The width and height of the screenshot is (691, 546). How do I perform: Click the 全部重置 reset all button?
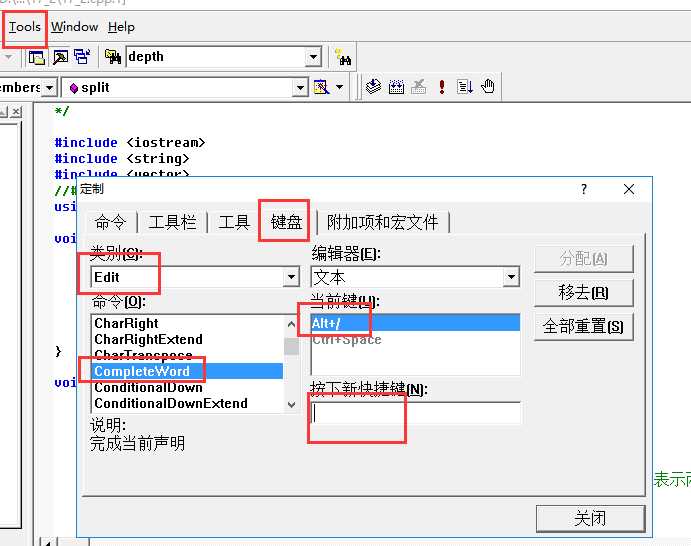583,327
